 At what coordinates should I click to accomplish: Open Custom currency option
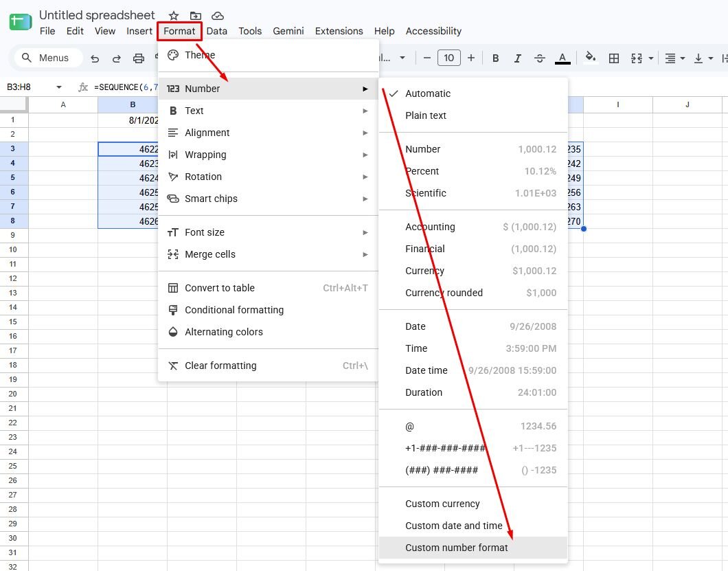[x=473, y=504]
